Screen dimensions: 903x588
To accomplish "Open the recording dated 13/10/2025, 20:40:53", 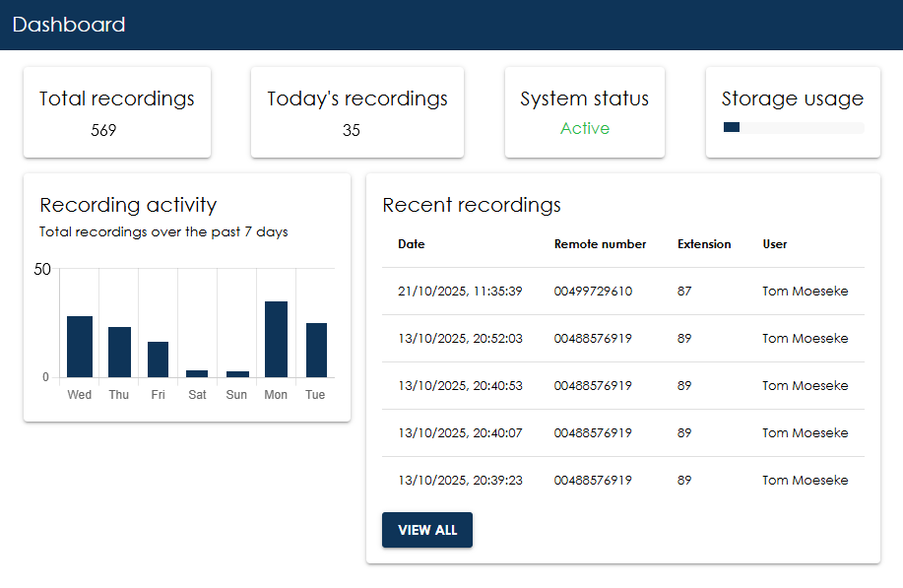I will (x=460, y=386).
